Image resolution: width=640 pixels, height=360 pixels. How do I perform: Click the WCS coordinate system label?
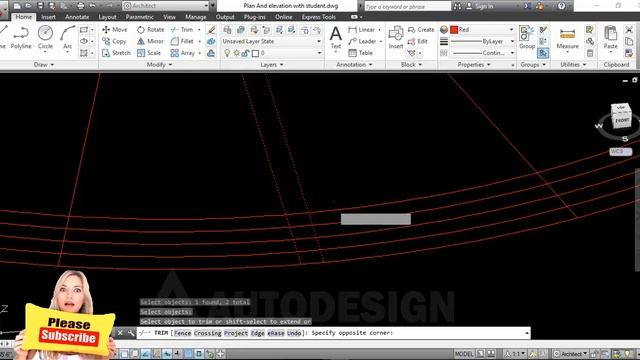620,151
